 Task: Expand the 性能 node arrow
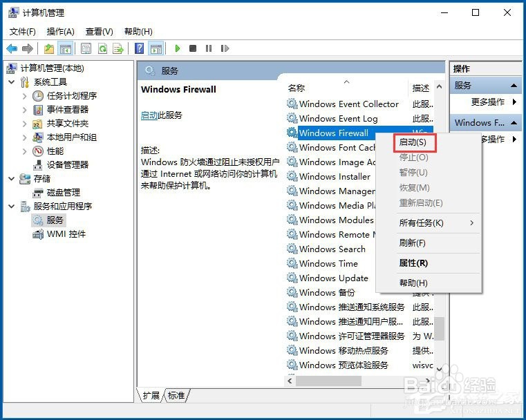click(x=24, y=151)
